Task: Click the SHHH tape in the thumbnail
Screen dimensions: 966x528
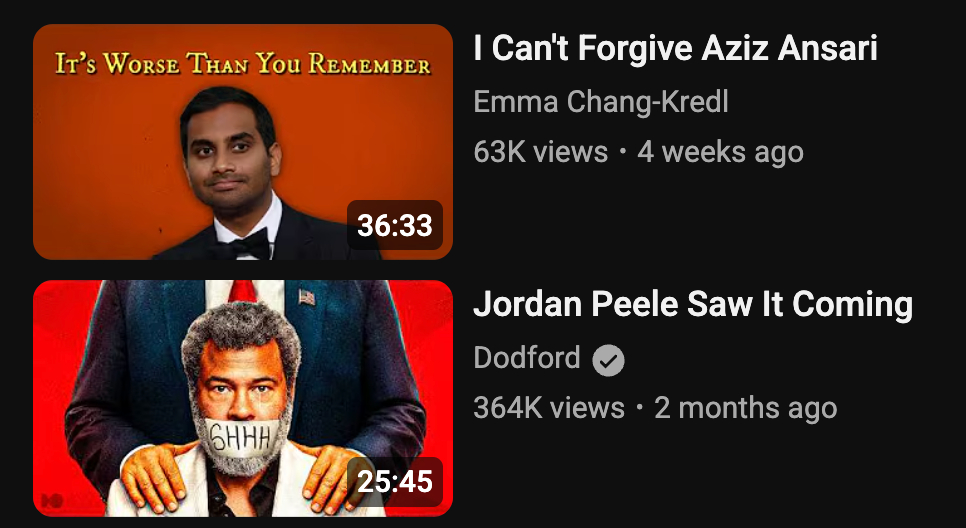Action: (x=242, y=438)
